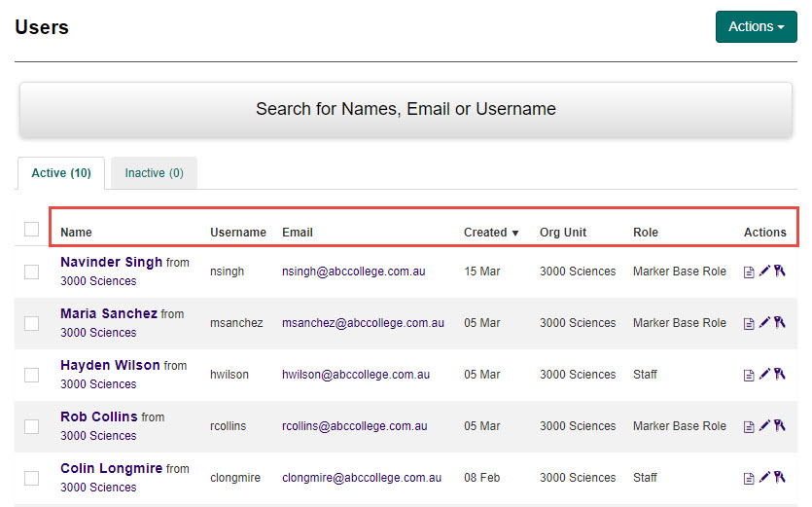812x507 pixels.
Task: Click the keys icon for Rob Collins
Action: pyautogui.click(x=780, y=425)
